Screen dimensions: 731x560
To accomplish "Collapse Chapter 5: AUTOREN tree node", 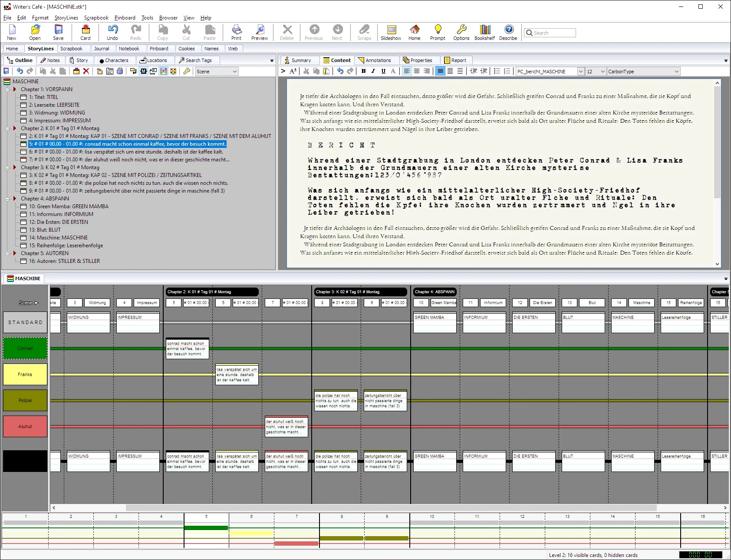I will pyautogui.click(x=7, y=254).
